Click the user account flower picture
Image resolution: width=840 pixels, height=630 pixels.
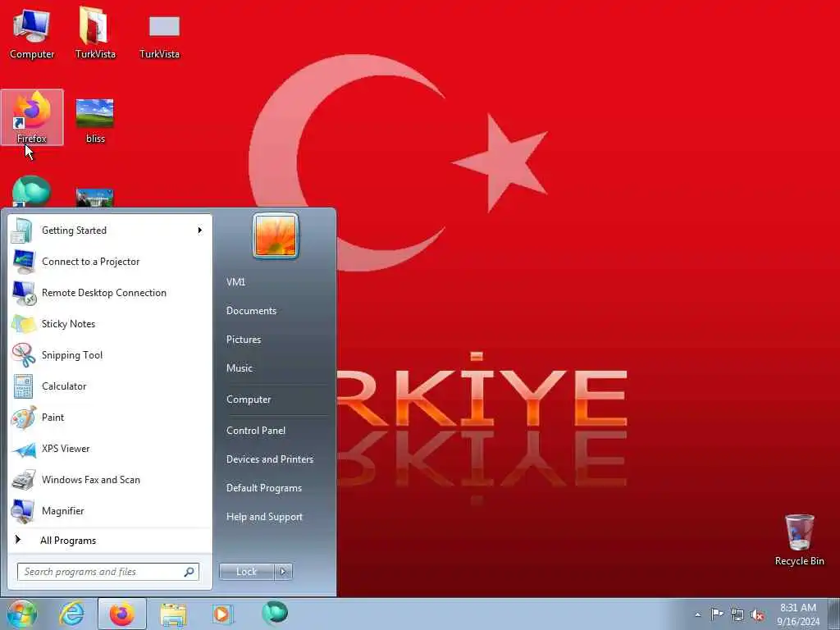[x=276, y=236]
